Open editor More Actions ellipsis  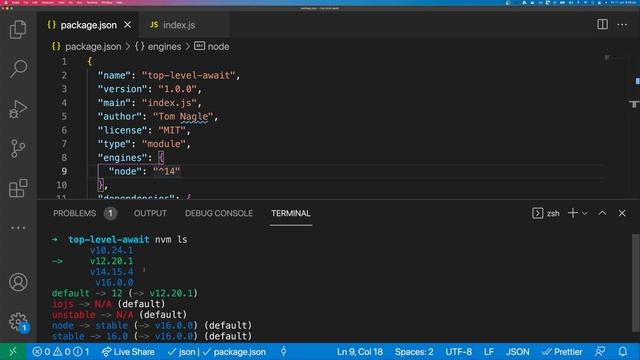tap(622, 24)
